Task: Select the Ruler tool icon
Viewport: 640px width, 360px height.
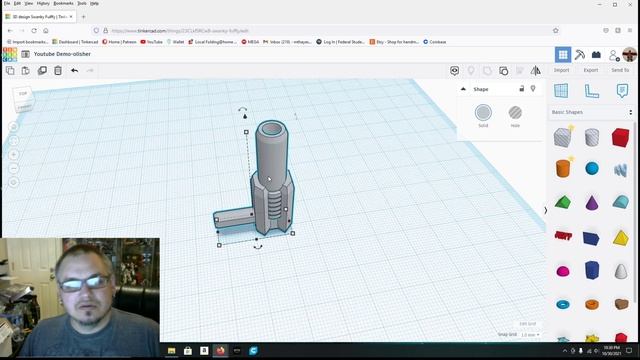Action: pos(591,91)
